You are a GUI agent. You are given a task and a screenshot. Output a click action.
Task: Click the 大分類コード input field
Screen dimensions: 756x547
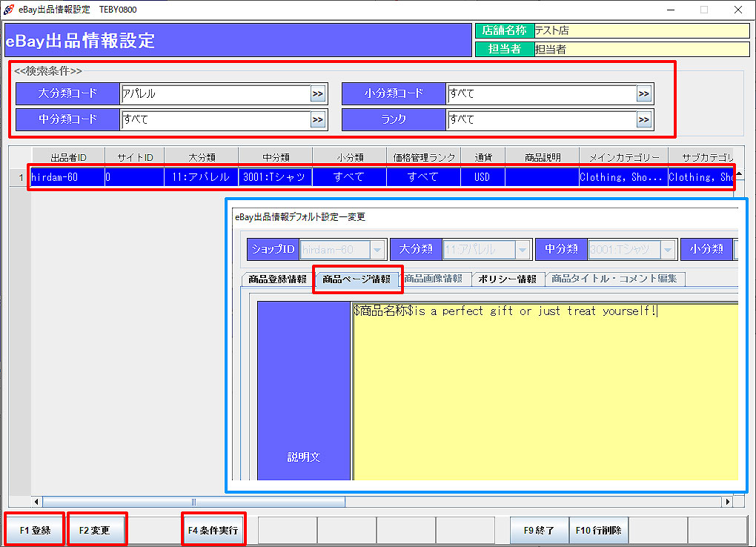215,94
